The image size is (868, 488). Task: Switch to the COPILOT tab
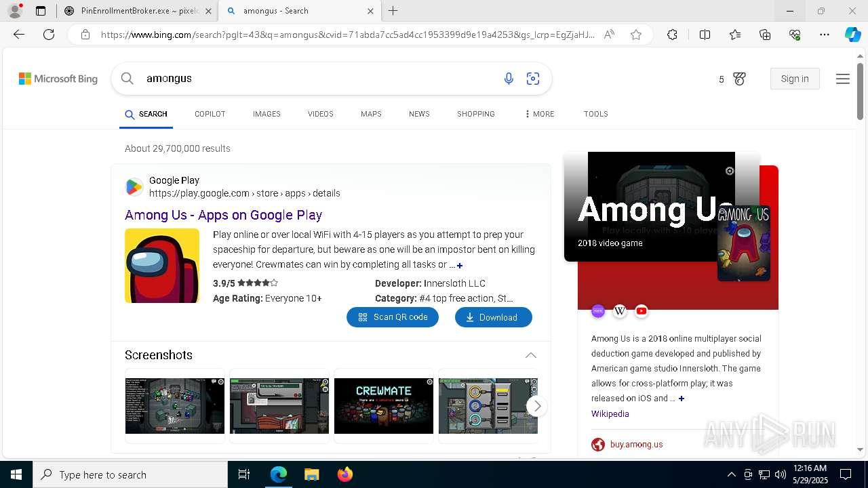[x=210, y=114]
